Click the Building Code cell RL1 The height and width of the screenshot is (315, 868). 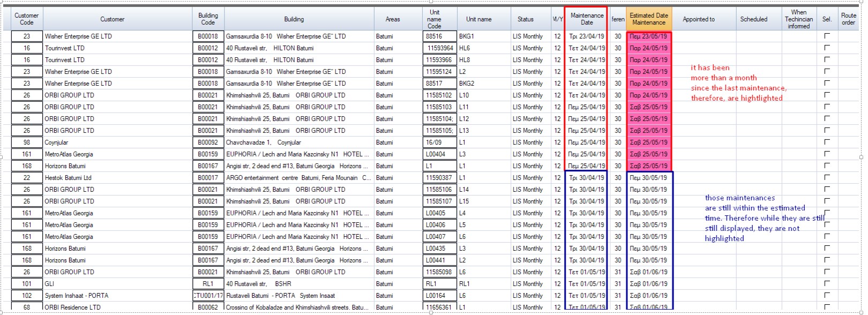pyautogui.click(x=208, y=284)
